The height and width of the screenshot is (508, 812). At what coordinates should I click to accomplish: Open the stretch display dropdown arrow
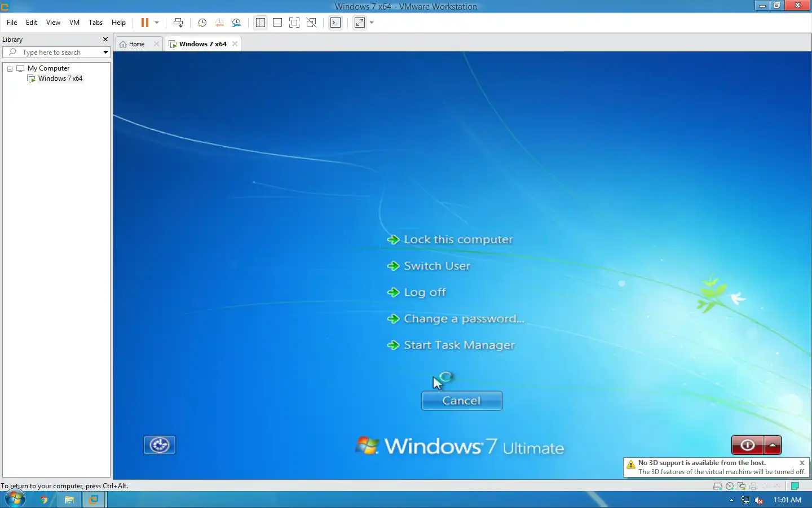pyautogui.click(x=372, y=23)
